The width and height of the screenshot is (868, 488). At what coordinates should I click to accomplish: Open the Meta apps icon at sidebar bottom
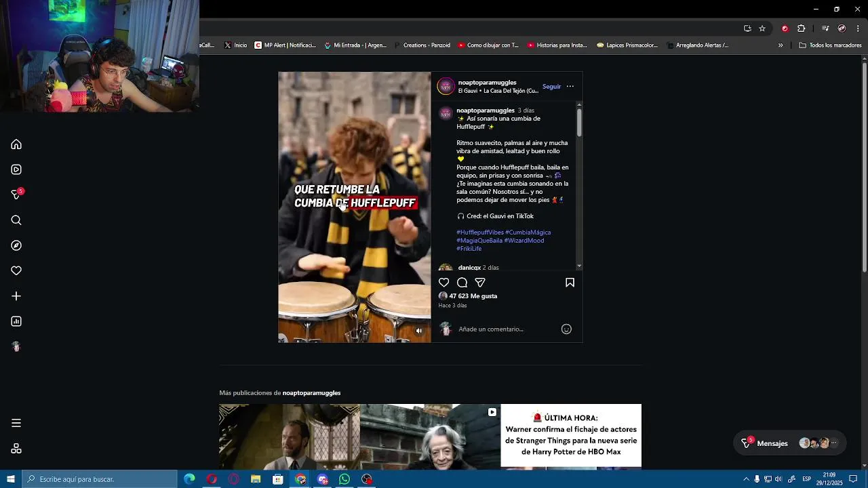pos(16,449)
